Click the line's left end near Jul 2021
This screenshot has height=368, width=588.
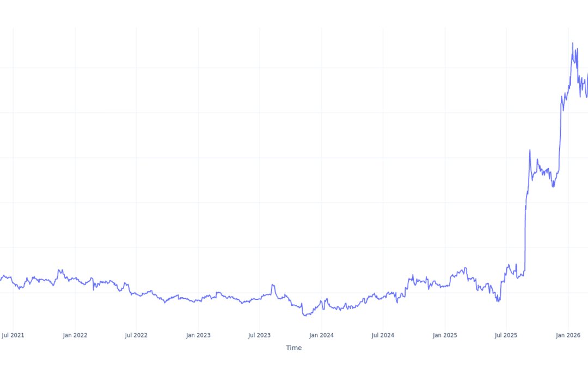point(1,278)
